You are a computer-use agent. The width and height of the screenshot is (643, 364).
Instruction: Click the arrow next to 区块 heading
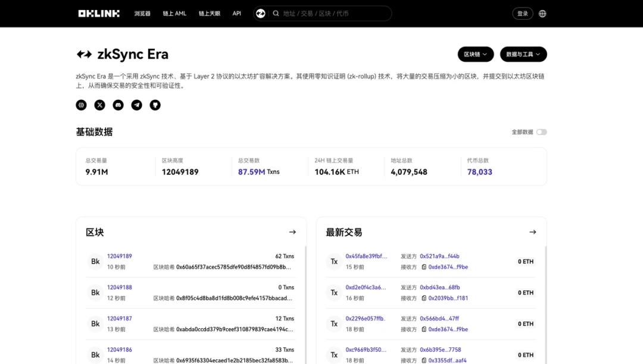[x=292, y=232]
